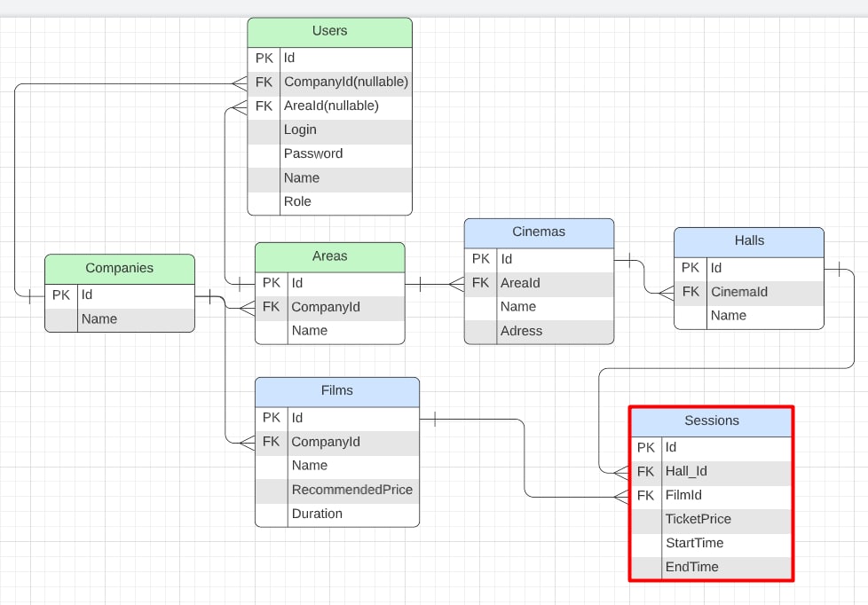The height and width of the screenshot is (605, 868).
Task: Click the highlighted Sessions table header
Action: [x=710, y=420]
